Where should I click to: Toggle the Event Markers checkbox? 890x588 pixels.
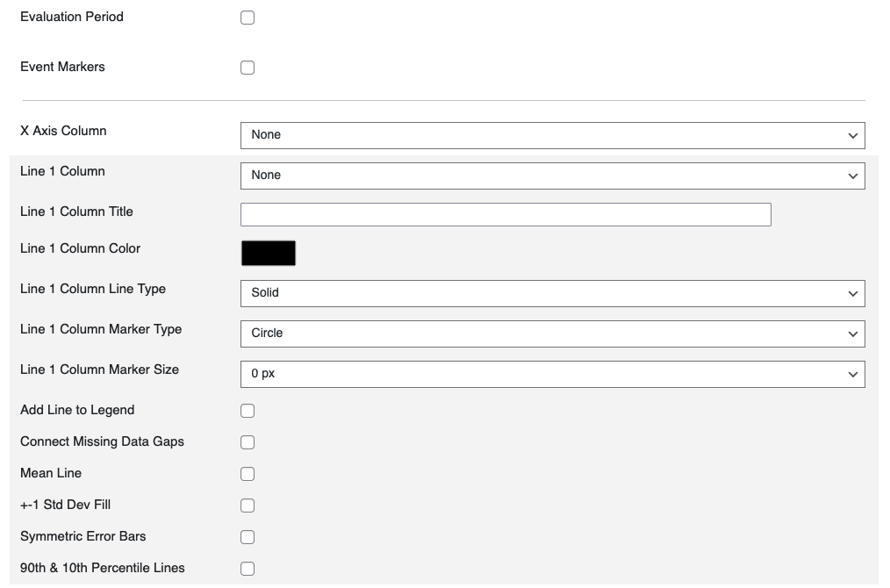(247, 67)
